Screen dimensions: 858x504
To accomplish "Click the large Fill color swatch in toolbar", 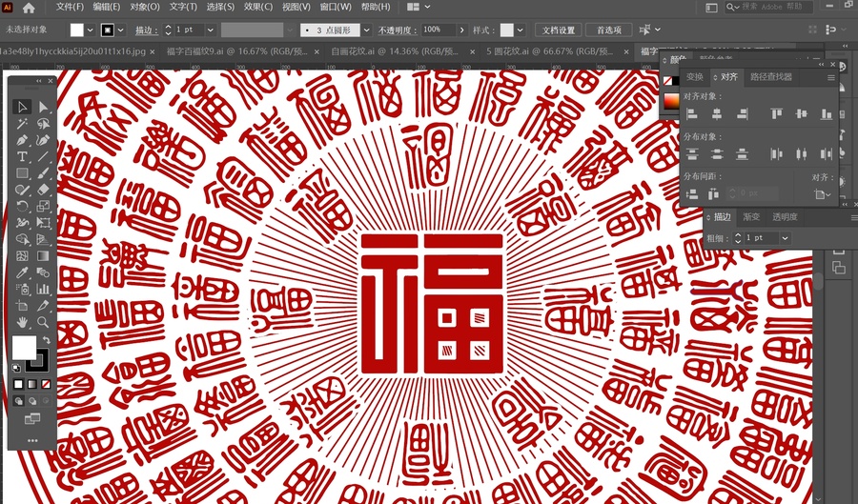I will pyautogui.click(x=24, y=348).
